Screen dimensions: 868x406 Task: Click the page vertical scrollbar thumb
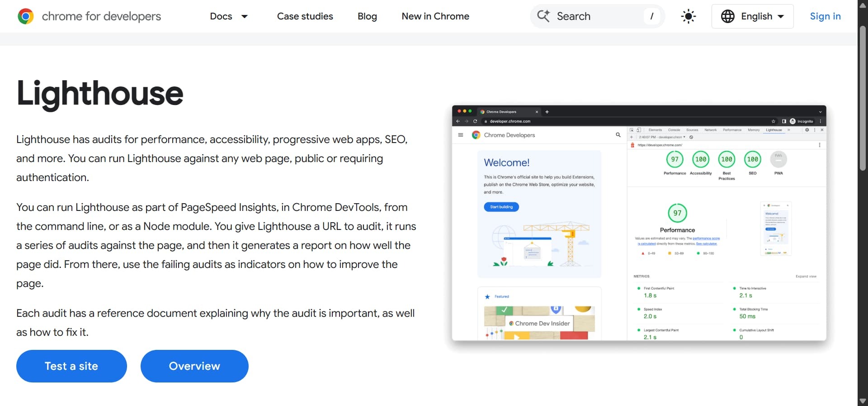coord(863,97)
